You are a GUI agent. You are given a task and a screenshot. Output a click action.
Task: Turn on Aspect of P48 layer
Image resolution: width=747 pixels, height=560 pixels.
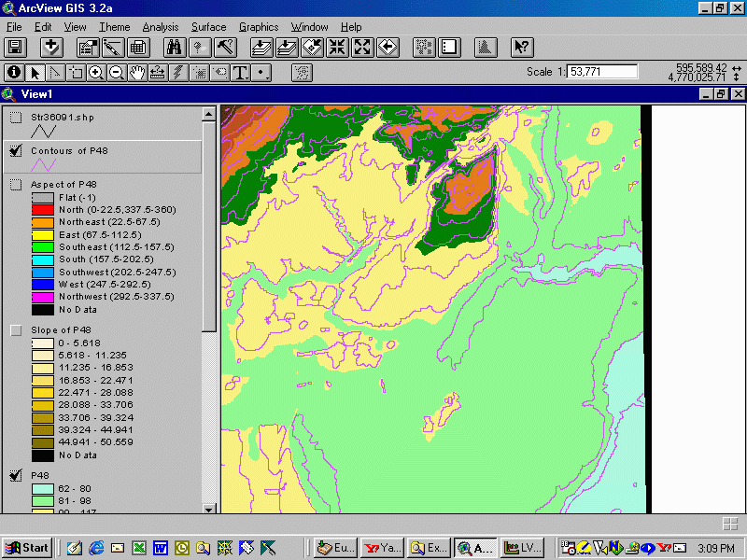[x=16, y=185]
